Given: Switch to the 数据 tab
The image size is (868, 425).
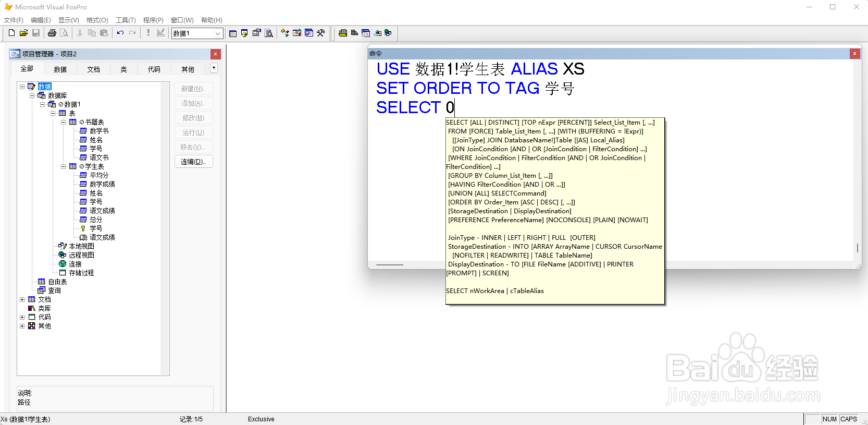Looking at the screenshot, I should (60, 69).
